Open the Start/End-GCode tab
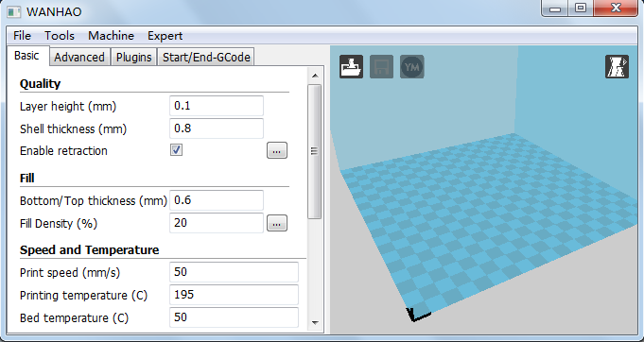The image size is (644, 342). click(206, 57)
